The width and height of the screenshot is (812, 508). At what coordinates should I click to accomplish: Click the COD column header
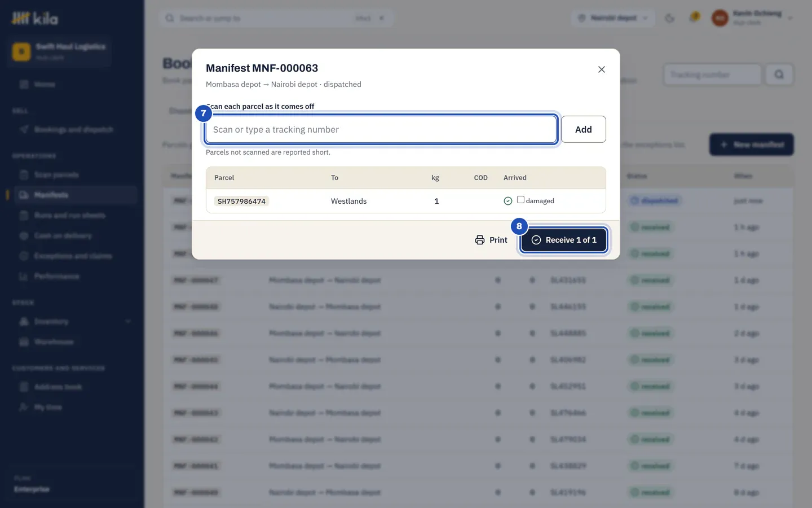pos(480,177)
